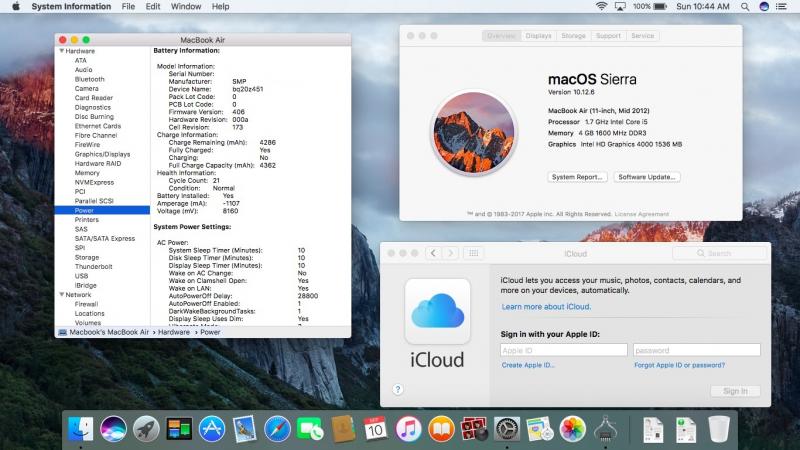The image size is (800, 450).
Task: Click the Wi-Fi status icon
Action: pyautogui.click(x=602, y=7)
